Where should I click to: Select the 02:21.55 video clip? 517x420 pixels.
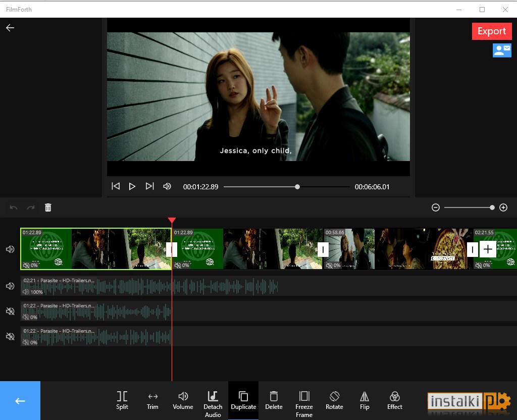[495, 249]
